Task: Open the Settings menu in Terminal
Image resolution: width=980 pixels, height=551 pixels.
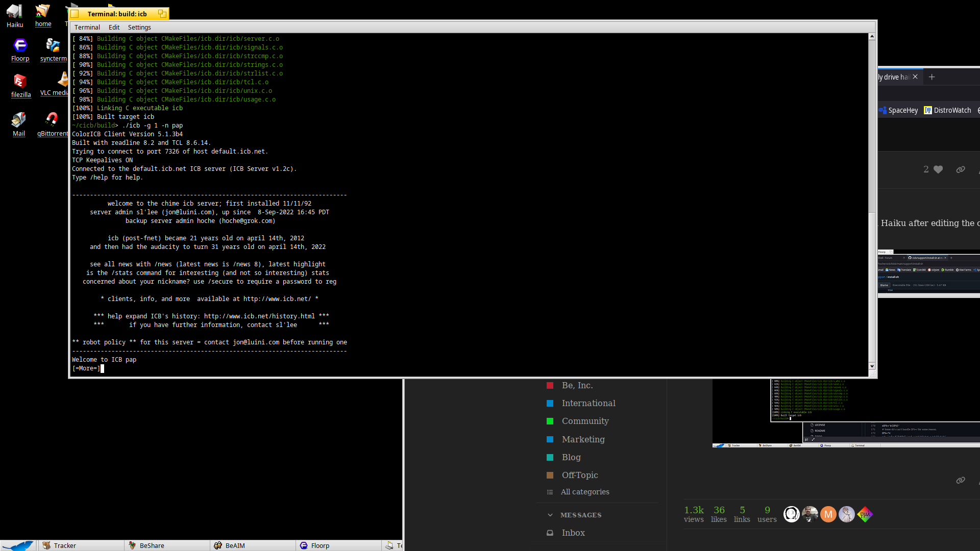Action: coord(139,28)
